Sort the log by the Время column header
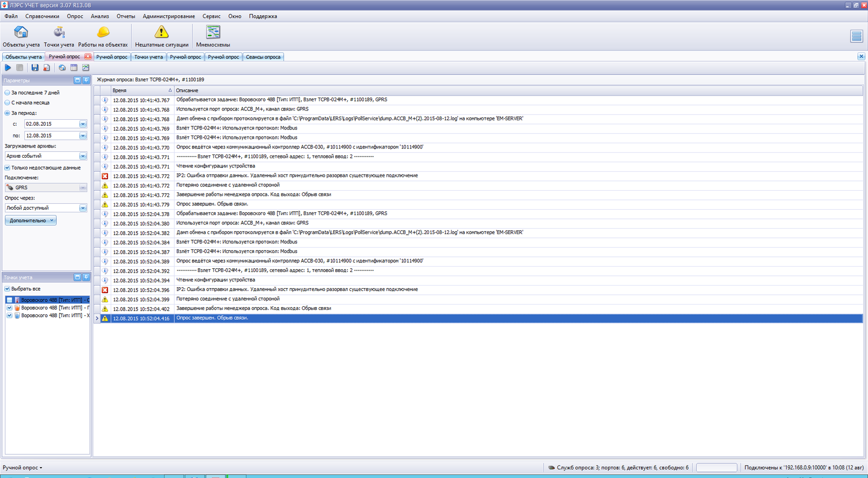 pyautogui.click(x=142, y=91)
